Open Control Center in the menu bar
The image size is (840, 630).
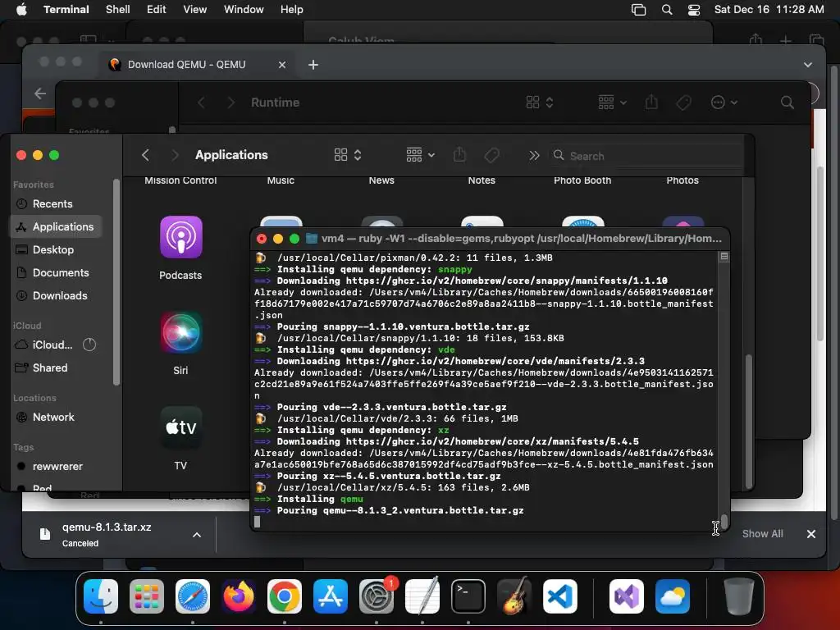694,10
